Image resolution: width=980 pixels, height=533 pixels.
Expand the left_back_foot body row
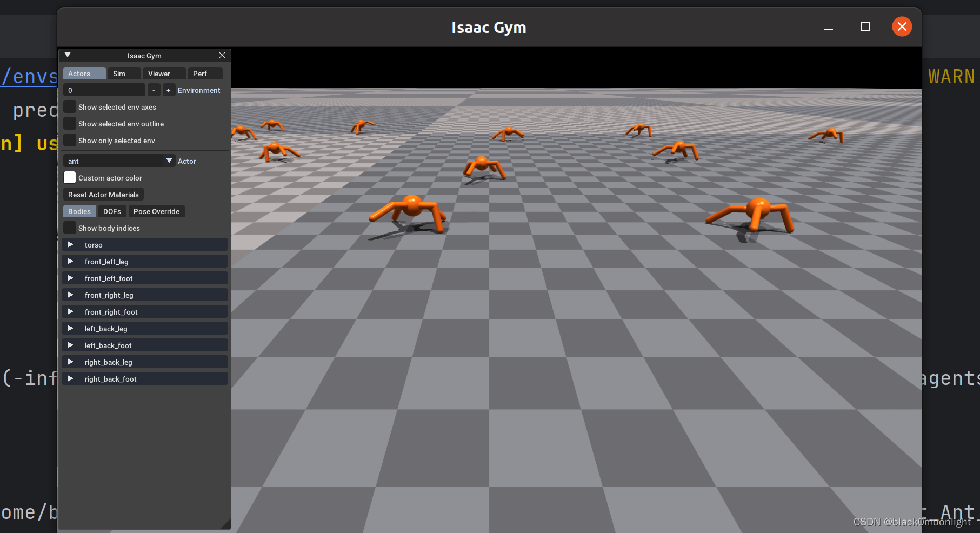pyautogui.click(x=145, y=345)
